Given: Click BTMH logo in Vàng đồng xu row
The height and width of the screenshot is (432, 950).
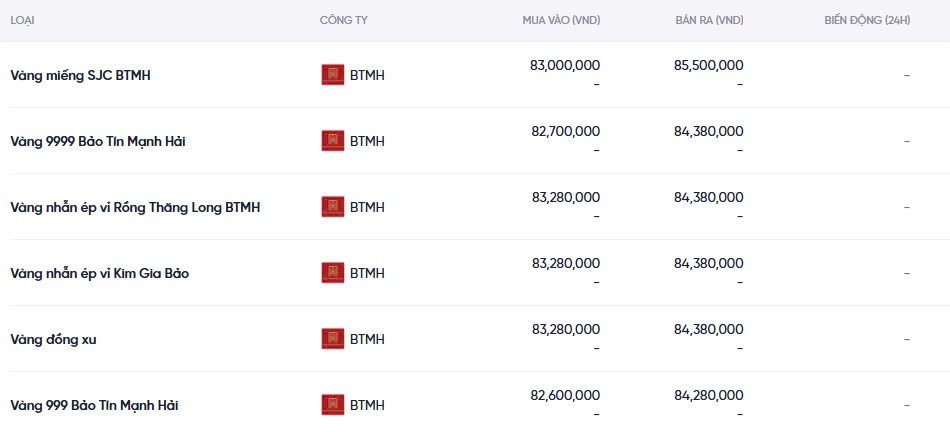Looking at the screenshot, I should pos(332,339).
